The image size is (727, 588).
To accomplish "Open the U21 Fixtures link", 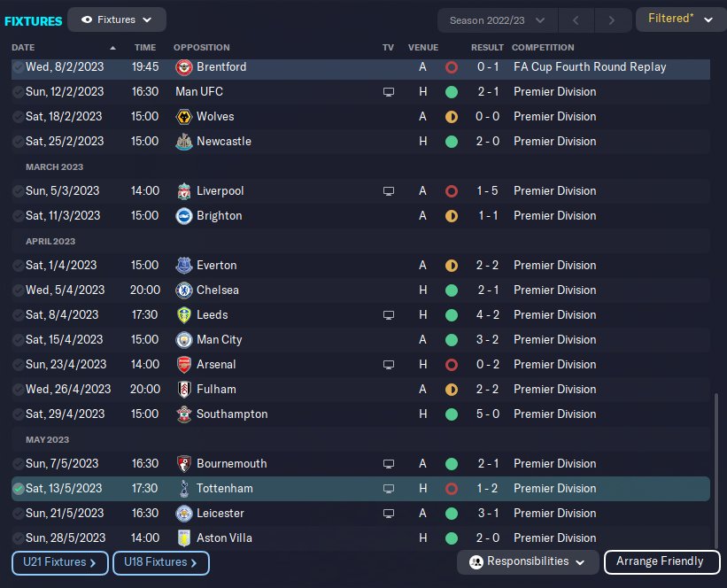I will coord(60,562).
